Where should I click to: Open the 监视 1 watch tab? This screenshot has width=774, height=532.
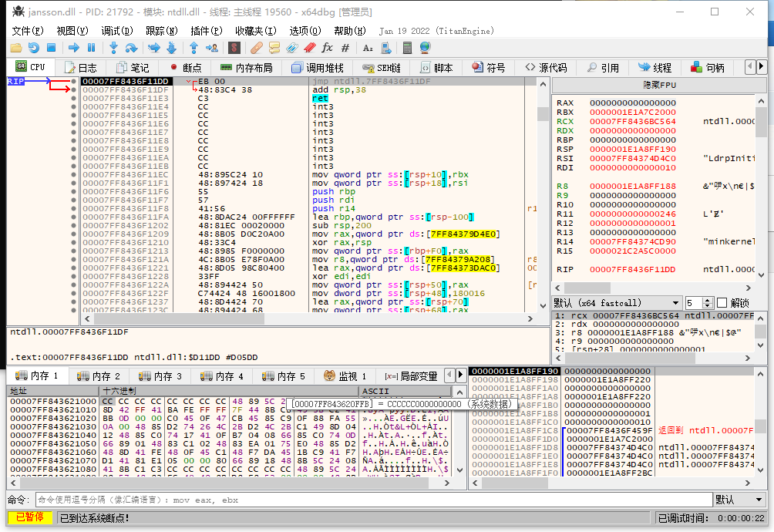(x=345, y=376)
